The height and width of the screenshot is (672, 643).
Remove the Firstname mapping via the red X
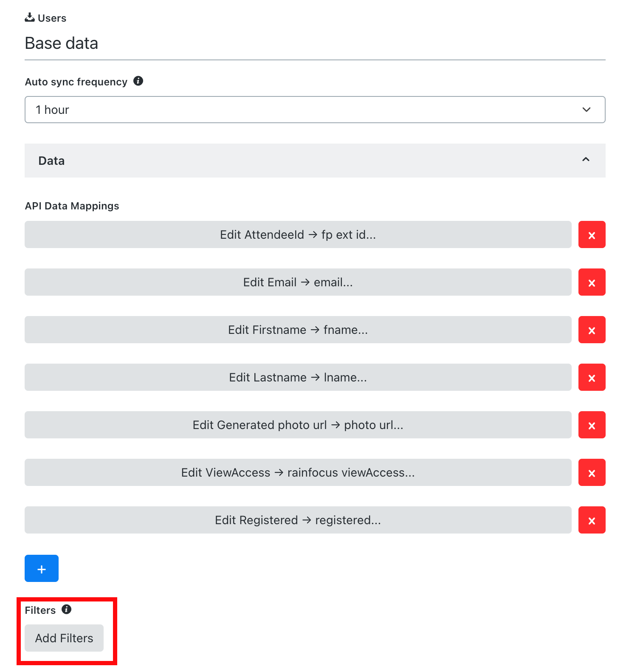pos(592,330)
